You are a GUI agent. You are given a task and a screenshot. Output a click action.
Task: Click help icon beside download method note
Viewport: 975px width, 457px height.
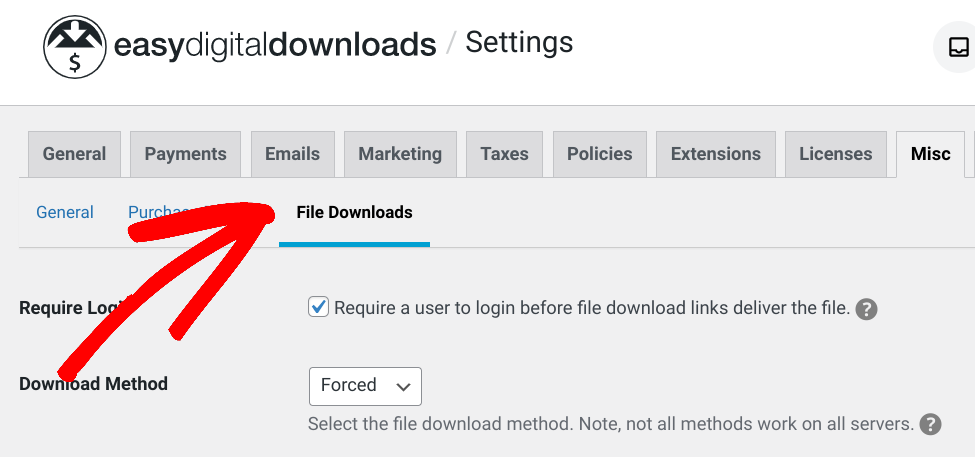tap(930, 424)
